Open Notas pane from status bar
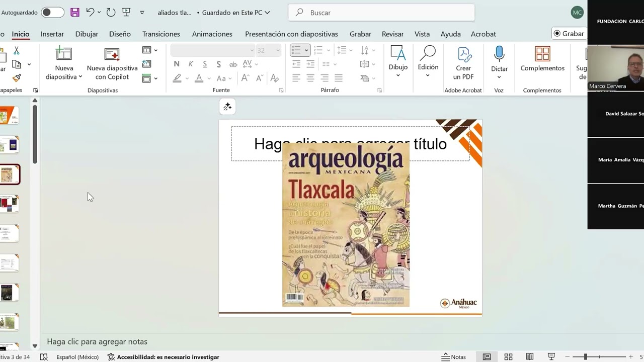Viewport: 644px width, 362px height. pos(454,357)
